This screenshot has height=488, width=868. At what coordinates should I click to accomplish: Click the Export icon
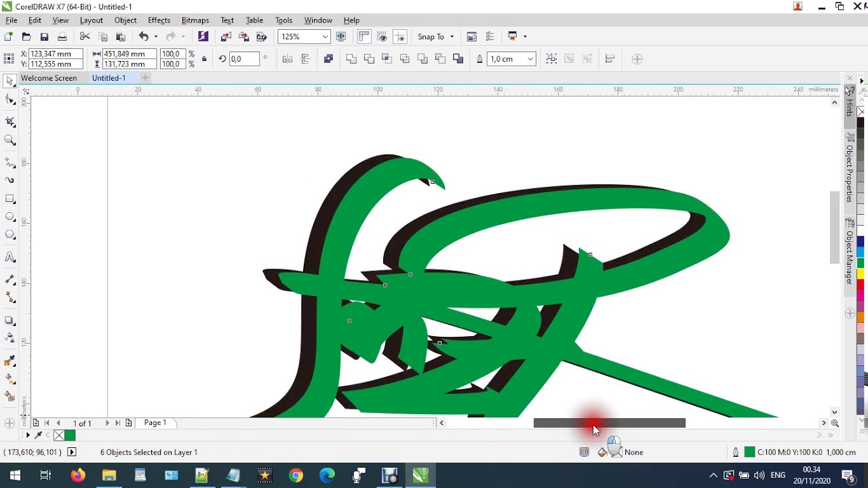coord(243,37)
